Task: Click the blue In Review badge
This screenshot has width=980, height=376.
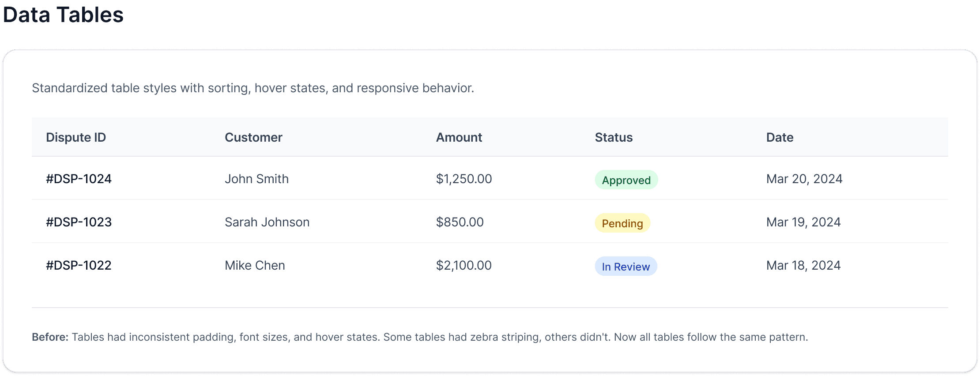Action: (x=626, y=267)
